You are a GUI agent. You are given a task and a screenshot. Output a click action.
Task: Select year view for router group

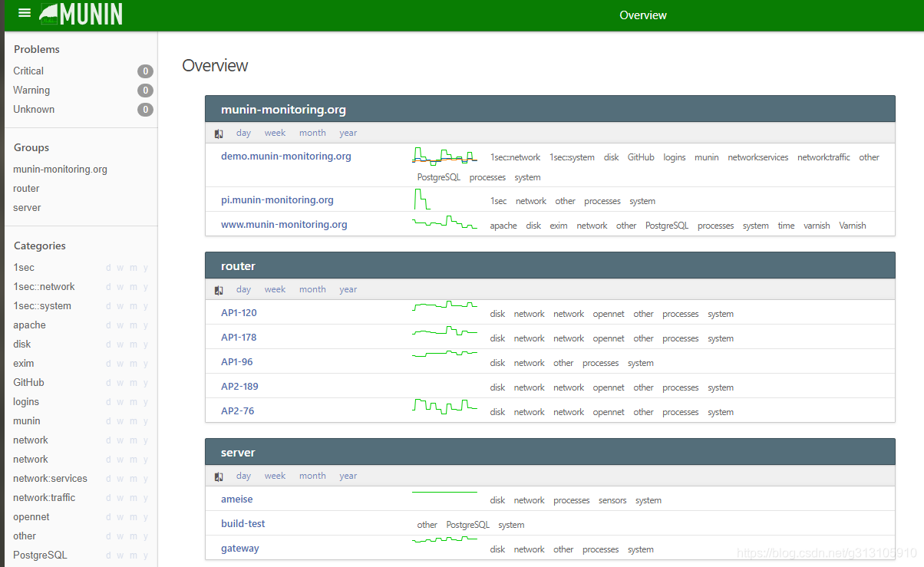tap(348, 289)
